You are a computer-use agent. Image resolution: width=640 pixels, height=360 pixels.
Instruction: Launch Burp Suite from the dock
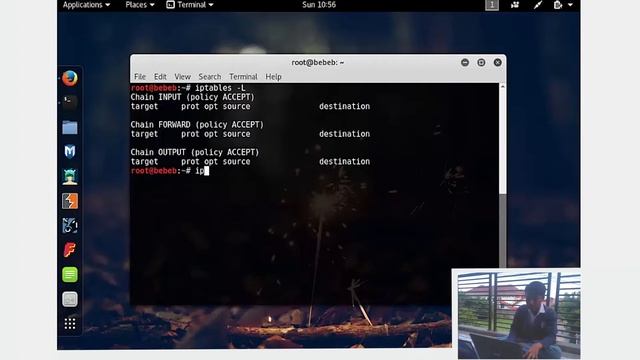coord(70,201)
